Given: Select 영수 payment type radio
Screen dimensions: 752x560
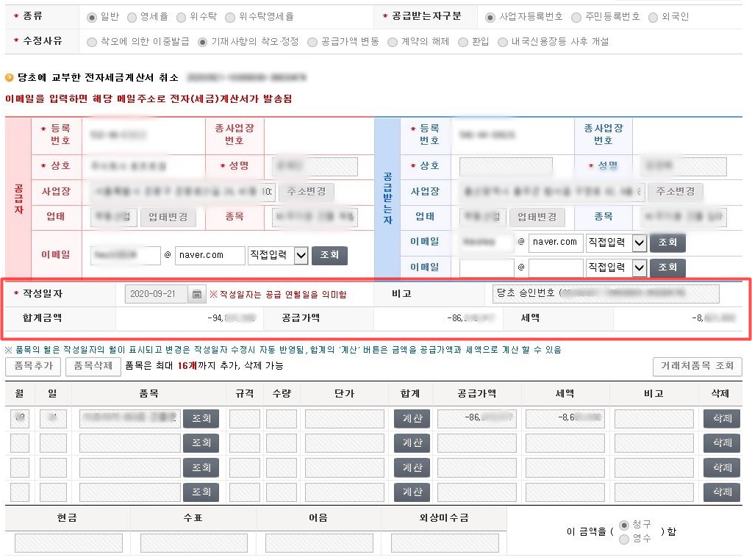Looking at the screenshot, I should pos(624,539).
